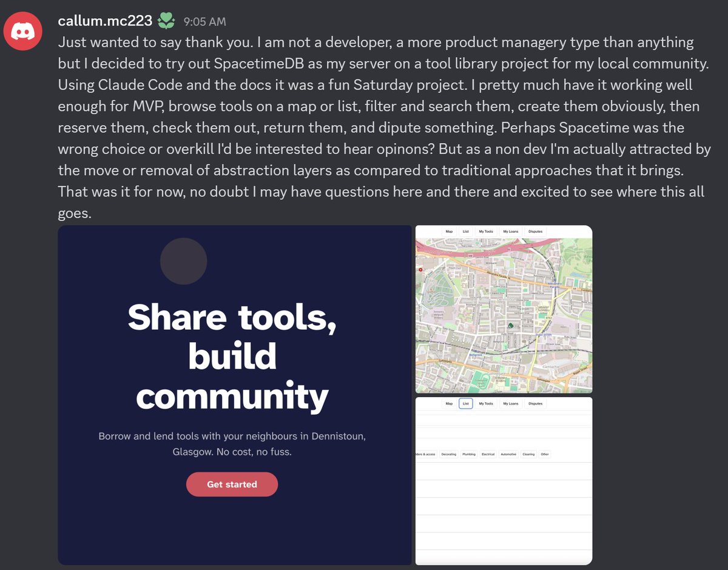Filter by the Decorating category chip
728x570 pixels.
coord(449,454)
